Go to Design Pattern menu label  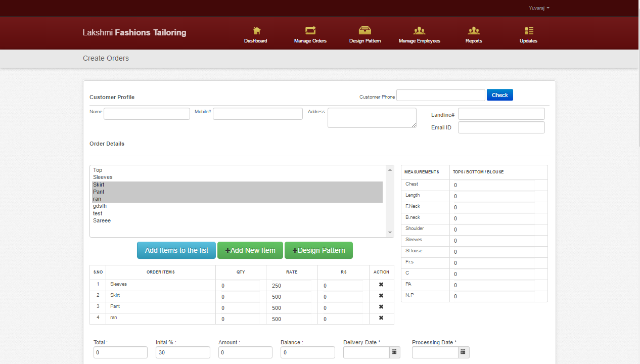[x=365, y=41]
